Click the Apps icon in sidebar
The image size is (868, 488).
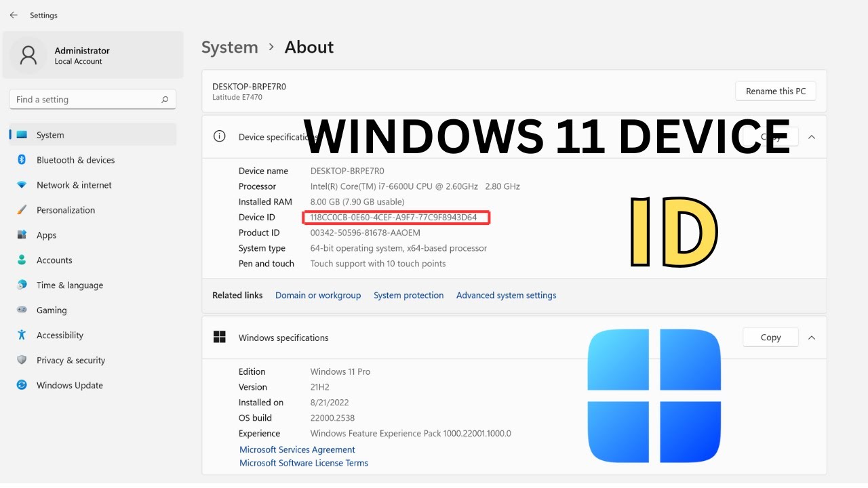point(22,235)
